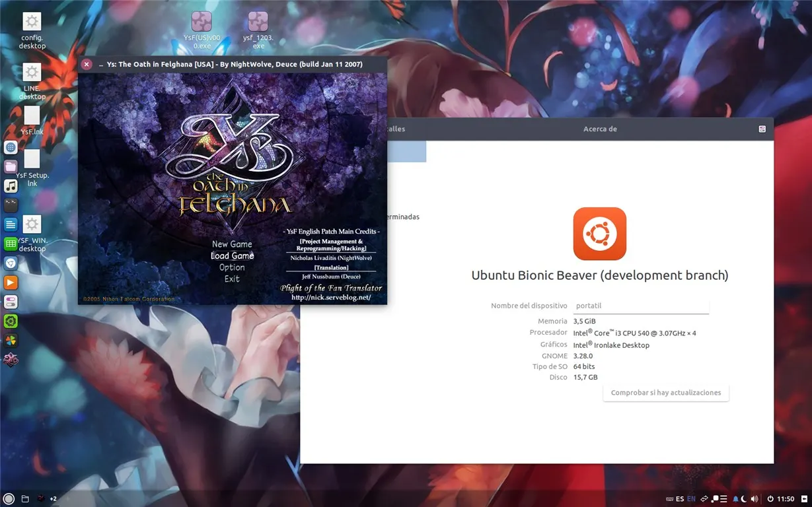Open the calendar by clicking the 11:50 clock

(x=785, y=498)
